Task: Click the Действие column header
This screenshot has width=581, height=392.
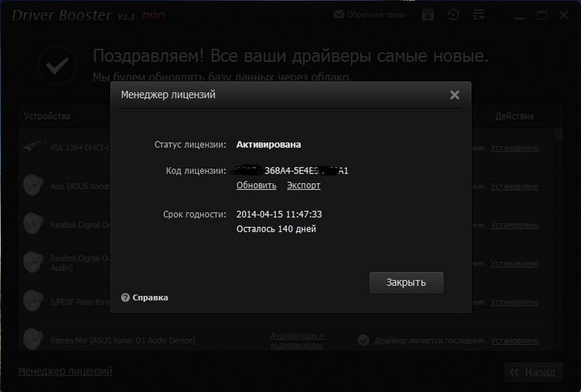Action: click(x=515, y=116)
